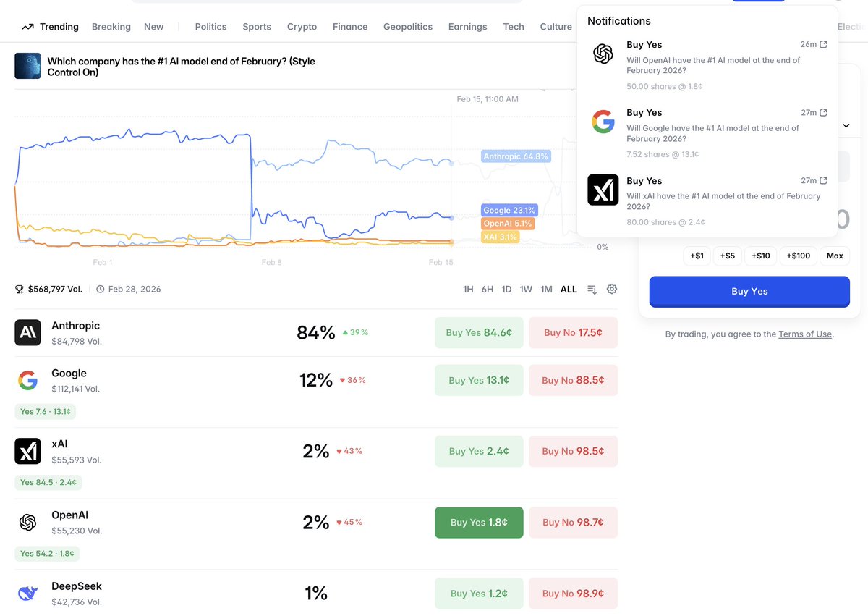Select the ALL chart time range

pyautogui.click(x=569, y=290)
